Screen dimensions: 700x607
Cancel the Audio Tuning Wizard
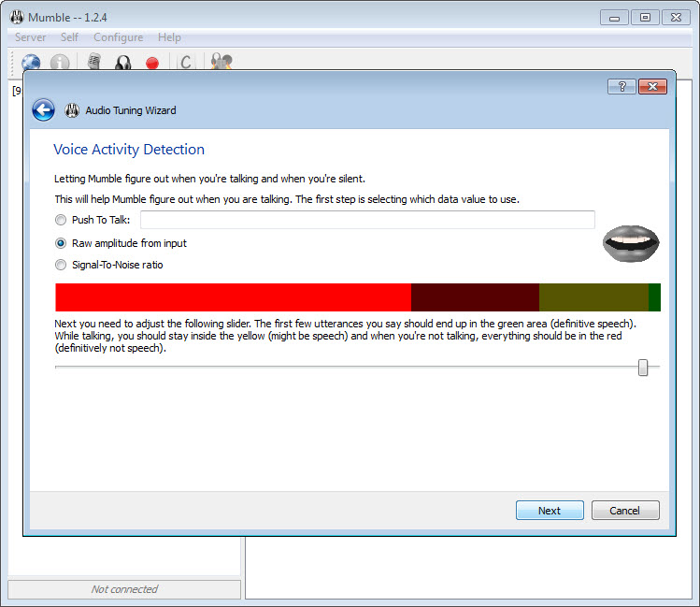coord(624,511)
